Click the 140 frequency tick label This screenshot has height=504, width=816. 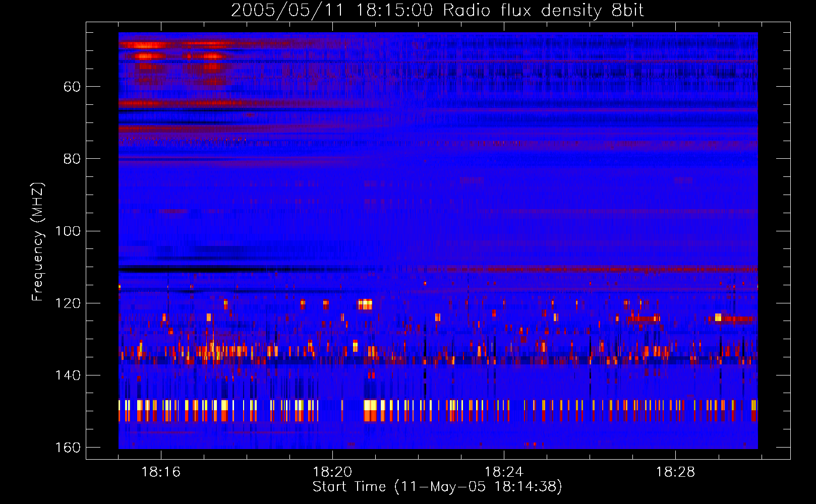coord(68,375)
